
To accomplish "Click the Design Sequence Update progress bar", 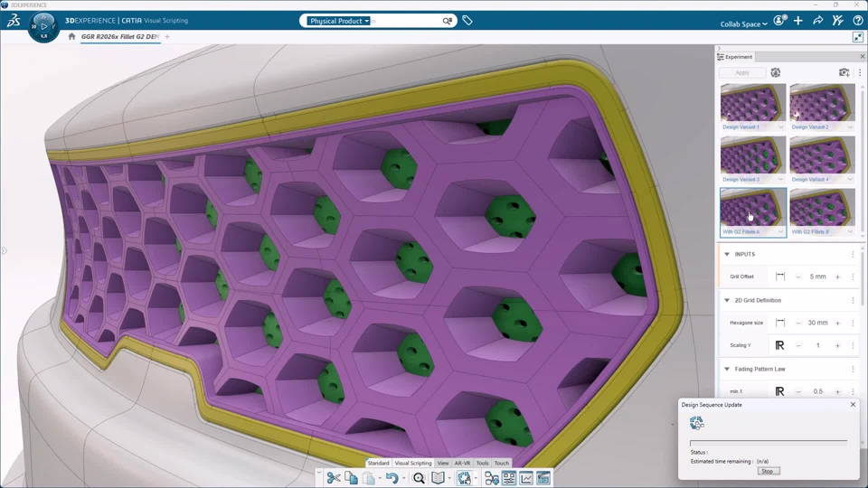I will 769,443.
